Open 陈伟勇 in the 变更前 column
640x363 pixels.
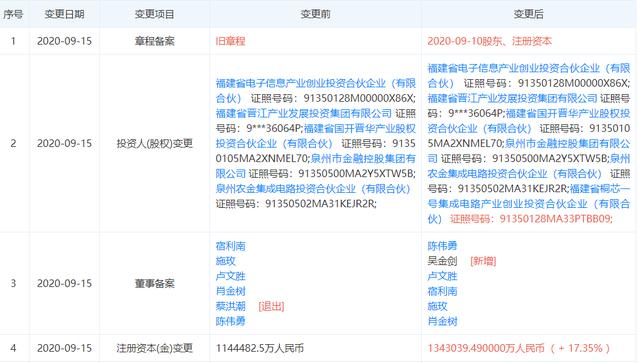click(x=231, y=321)
